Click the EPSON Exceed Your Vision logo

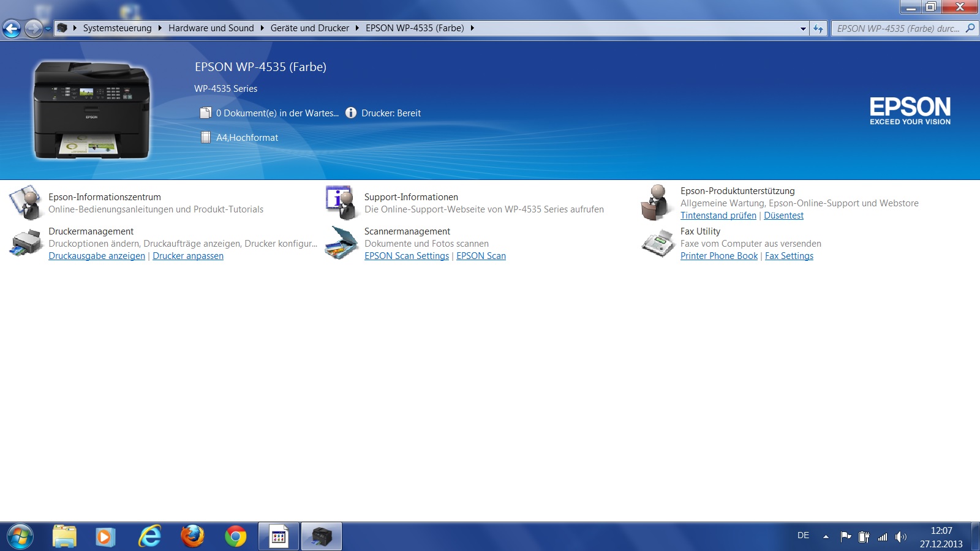[x=910, y=111]
